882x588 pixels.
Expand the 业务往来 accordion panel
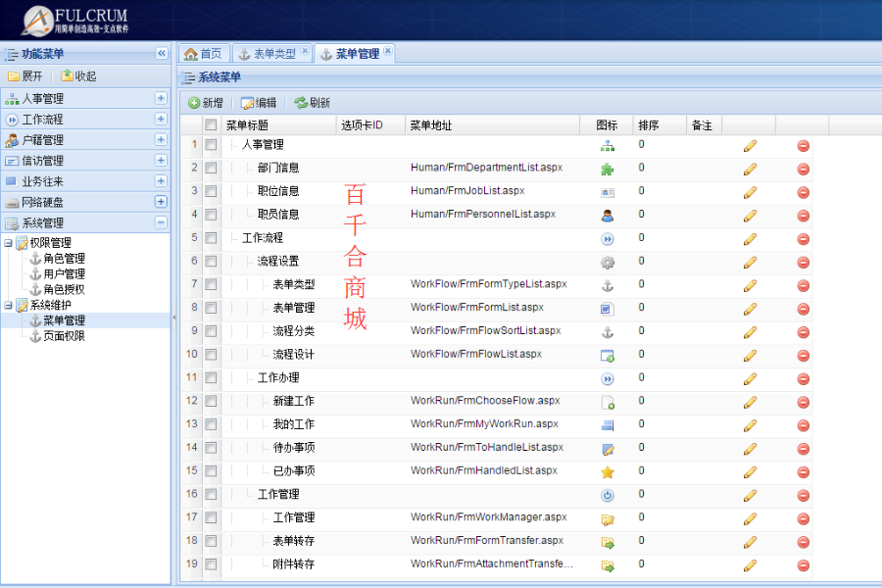pos(161,181)
